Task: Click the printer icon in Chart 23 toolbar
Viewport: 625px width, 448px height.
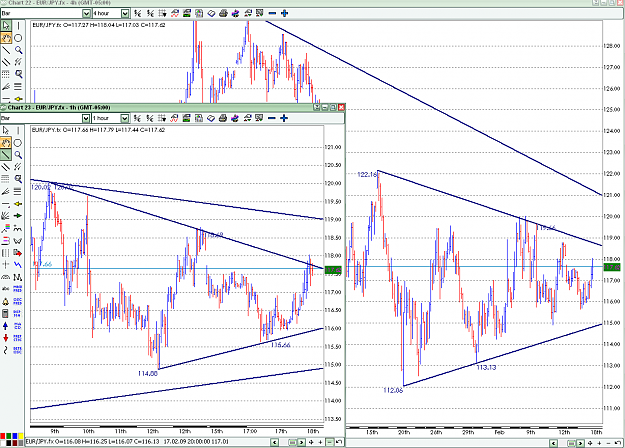Action: tap(223, 118)
